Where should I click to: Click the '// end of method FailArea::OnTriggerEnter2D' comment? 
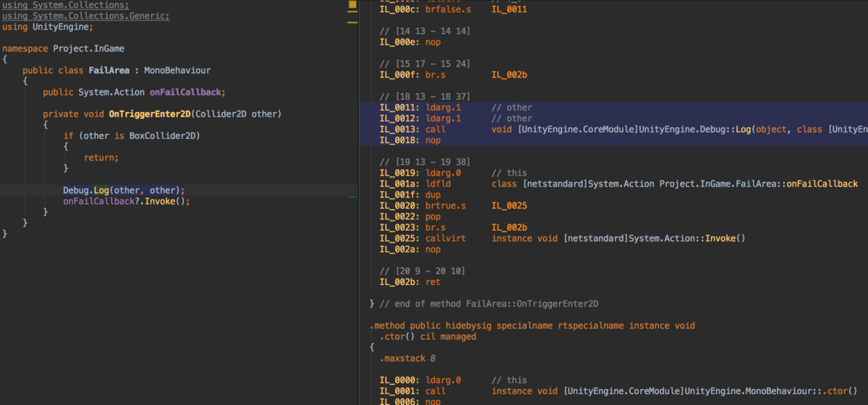click(489, 303)
